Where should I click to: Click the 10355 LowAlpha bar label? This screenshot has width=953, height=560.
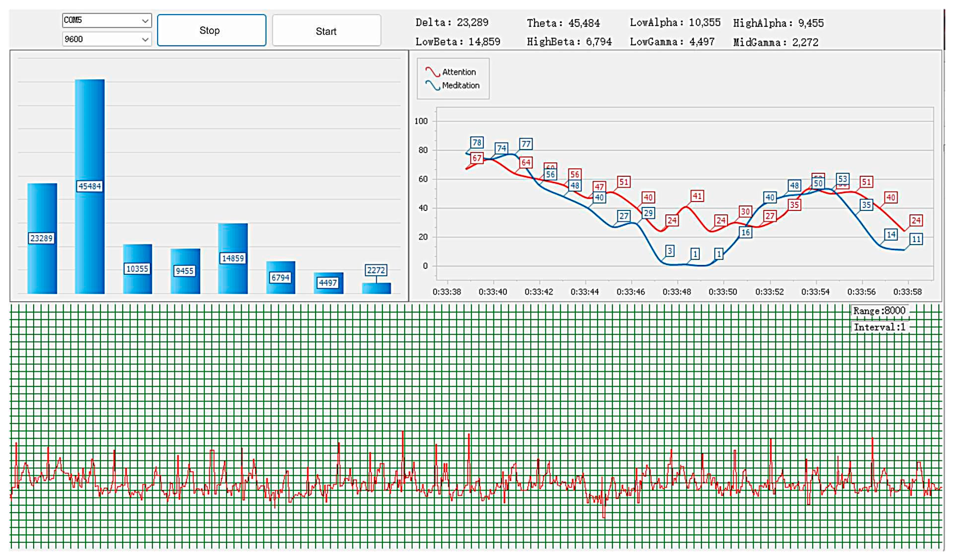pos(137,269)
